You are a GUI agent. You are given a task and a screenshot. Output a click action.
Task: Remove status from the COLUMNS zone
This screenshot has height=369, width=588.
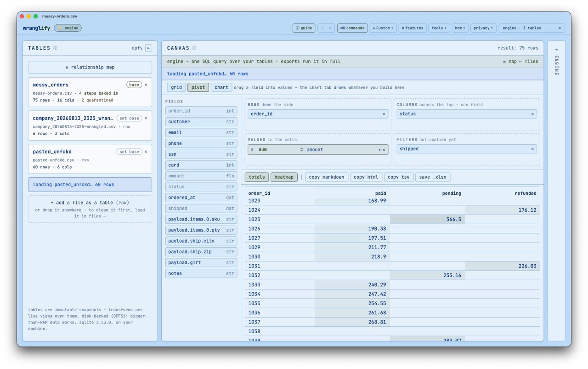click(x=533, y=114)
